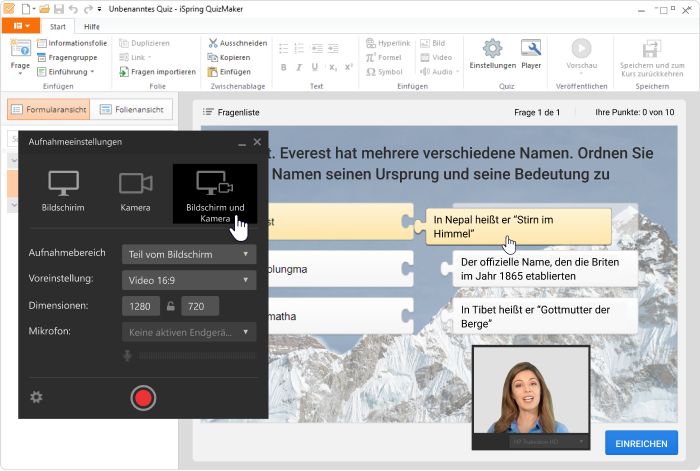Open file via folder icon
This screenshot has height=471, width=700.
click(x=44, y=9)
